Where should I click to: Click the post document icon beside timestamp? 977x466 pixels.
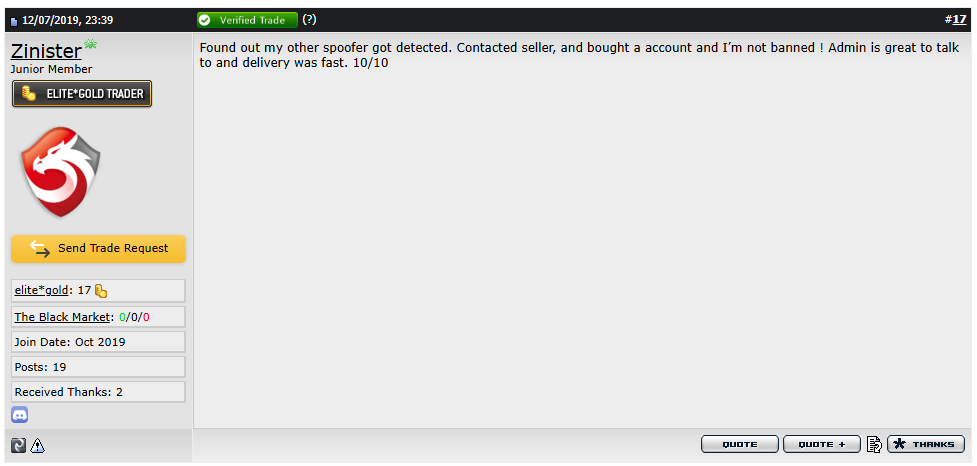point(14,20)
